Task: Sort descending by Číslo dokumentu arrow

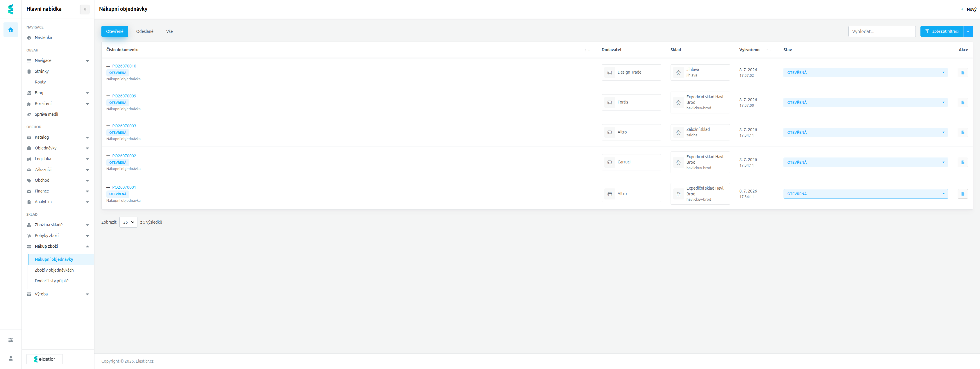Action: point(589,50)
